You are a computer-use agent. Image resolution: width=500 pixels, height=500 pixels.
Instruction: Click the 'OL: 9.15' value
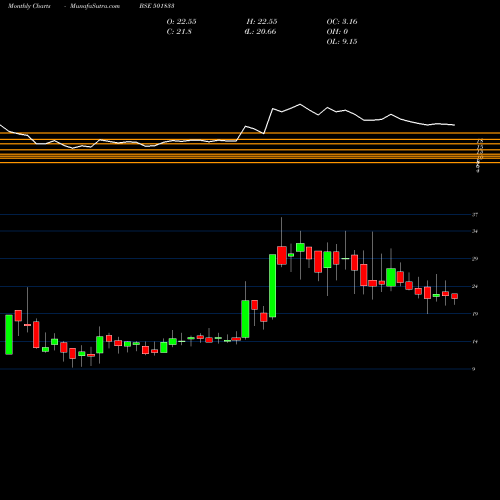[x=342, y=42]
